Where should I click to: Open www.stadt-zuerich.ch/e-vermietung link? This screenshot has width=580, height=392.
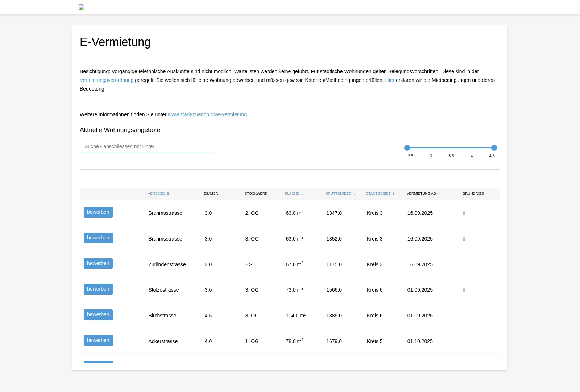(207, 114)
